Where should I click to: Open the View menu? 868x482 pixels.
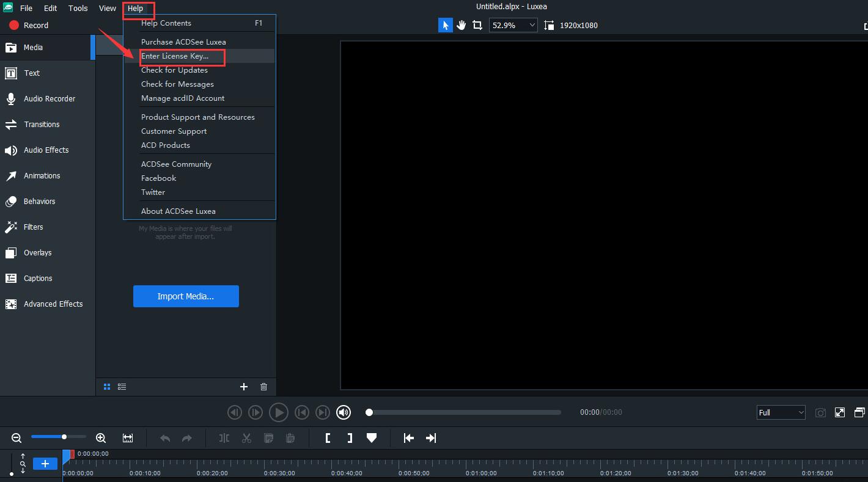tap(107, 8)
